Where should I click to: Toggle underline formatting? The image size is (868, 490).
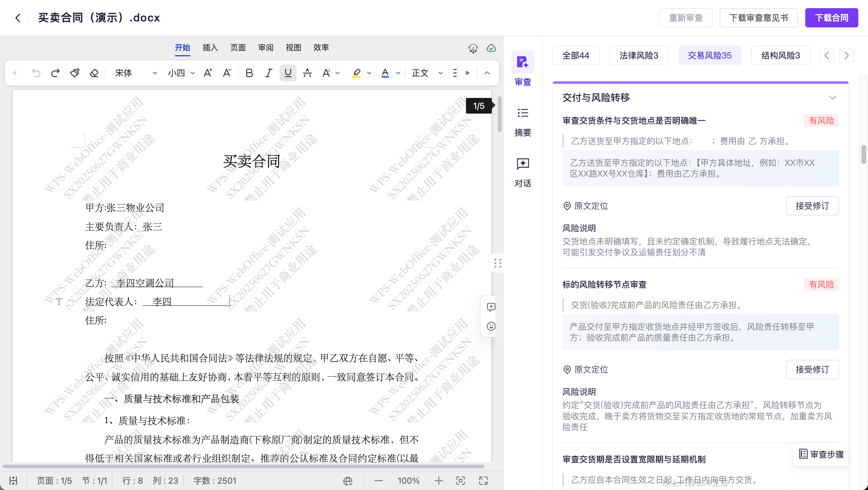[288, 73]
